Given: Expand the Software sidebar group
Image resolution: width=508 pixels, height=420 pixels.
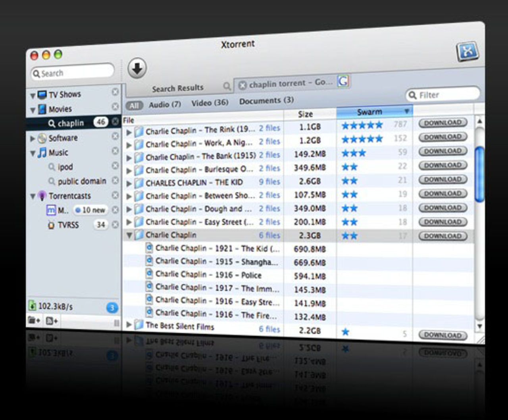Looking at the screenshot, I should (x=33, y=139).
